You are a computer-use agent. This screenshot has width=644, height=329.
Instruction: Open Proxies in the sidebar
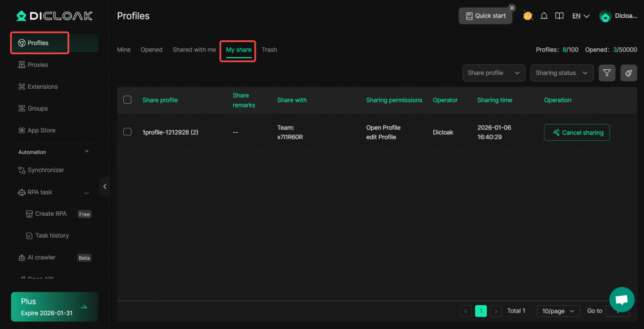(x=38, y=65)
